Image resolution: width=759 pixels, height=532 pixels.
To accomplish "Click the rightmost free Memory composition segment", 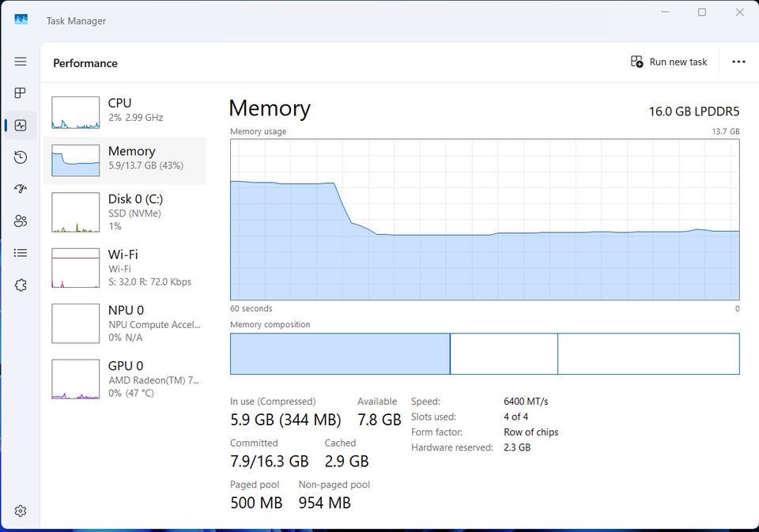I will coord(648,354).
